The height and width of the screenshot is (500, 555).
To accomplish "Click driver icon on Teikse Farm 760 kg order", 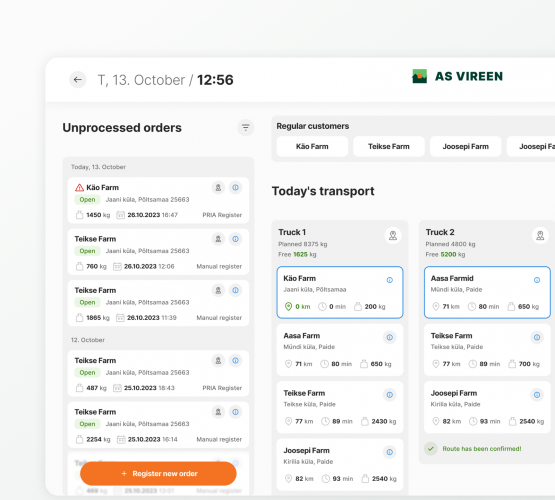I will coord(218,239).
